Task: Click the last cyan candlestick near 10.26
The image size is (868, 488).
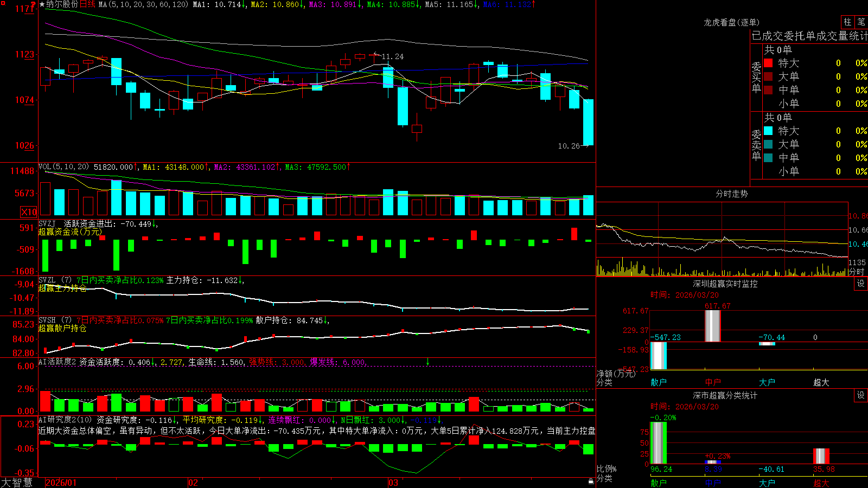Action: (588, 122)
